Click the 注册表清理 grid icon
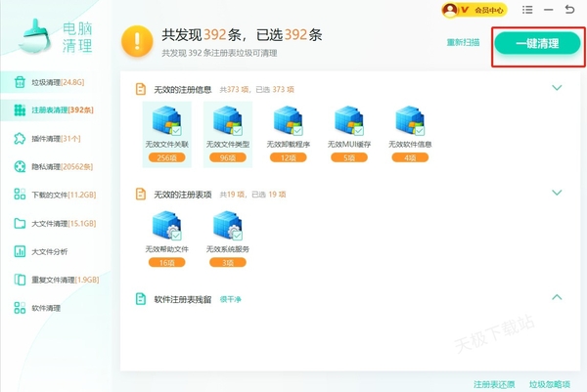This screenshot has height=392, width=587. [x=20, y=109]
